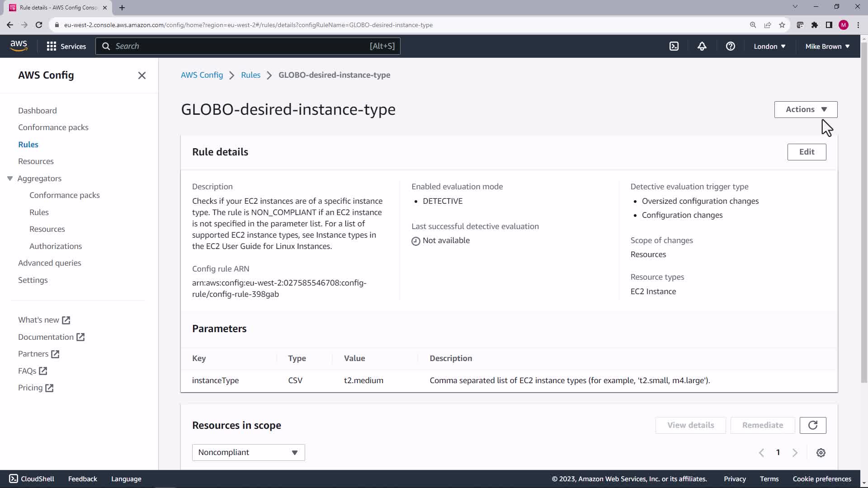Navigate to Rules breadcrumb link
This screenshot has height=488, width=868.
point(250,75)
